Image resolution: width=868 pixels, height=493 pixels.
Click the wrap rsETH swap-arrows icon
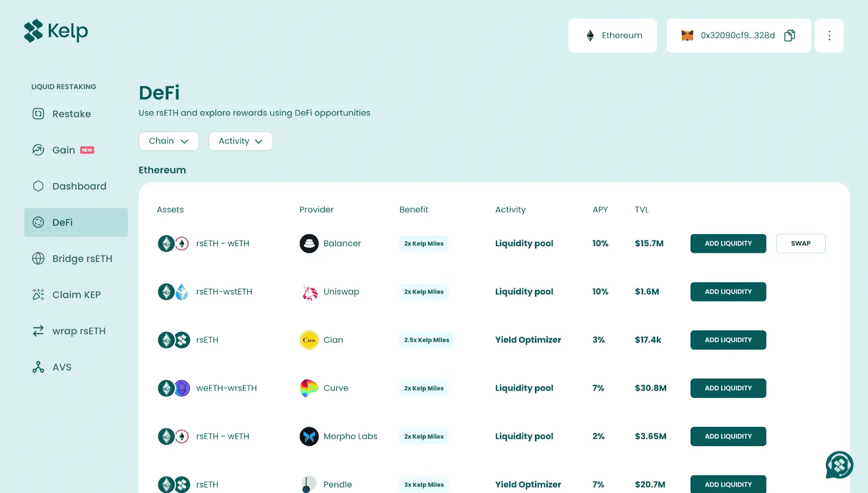pos(38,331)
